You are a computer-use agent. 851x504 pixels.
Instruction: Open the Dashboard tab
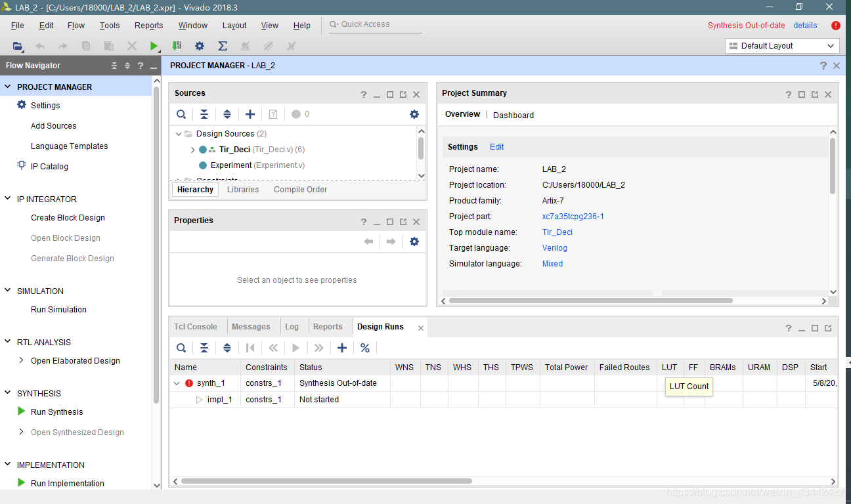click(x=513, y=115)
